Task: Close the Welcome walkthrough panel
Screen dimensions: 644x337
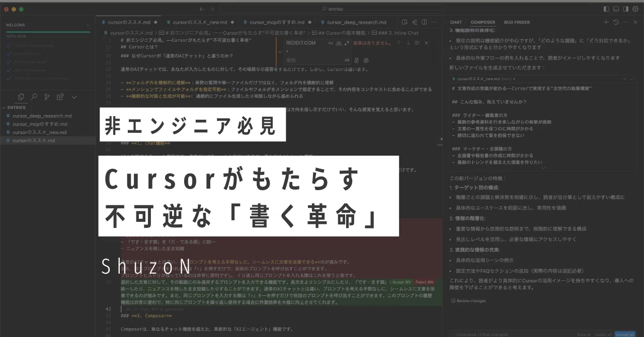Action: click(88, 25)
